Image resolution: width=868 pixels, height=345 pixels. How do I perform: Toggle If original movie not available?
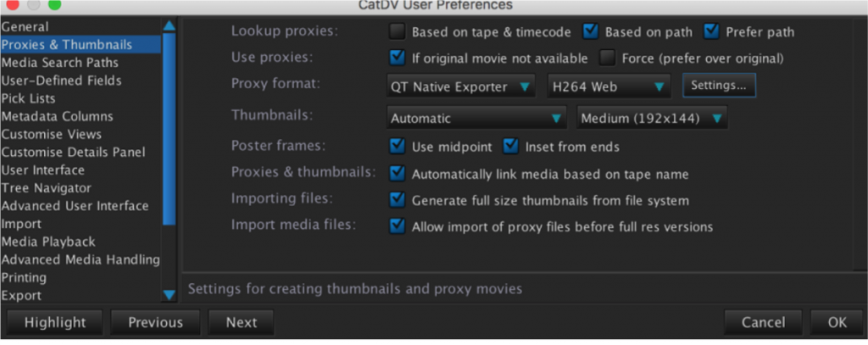tap(398, 58)
